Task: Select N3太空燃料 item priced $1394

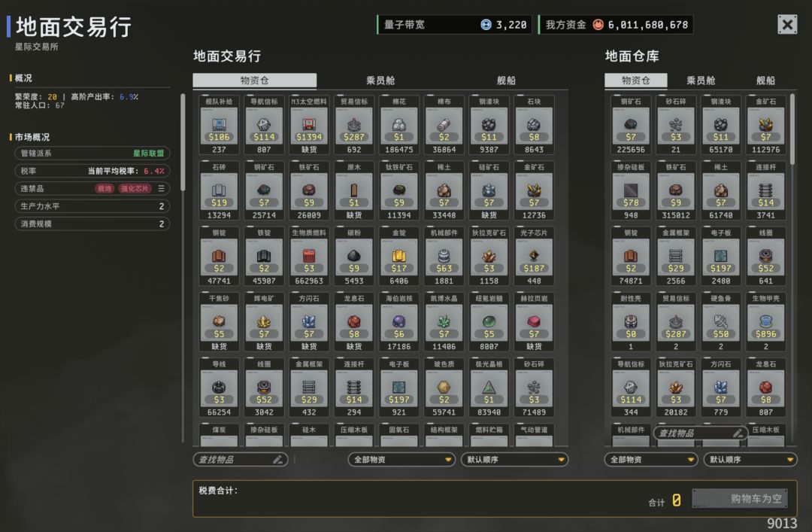Action: pyautogui.click(x=309, y=125)
